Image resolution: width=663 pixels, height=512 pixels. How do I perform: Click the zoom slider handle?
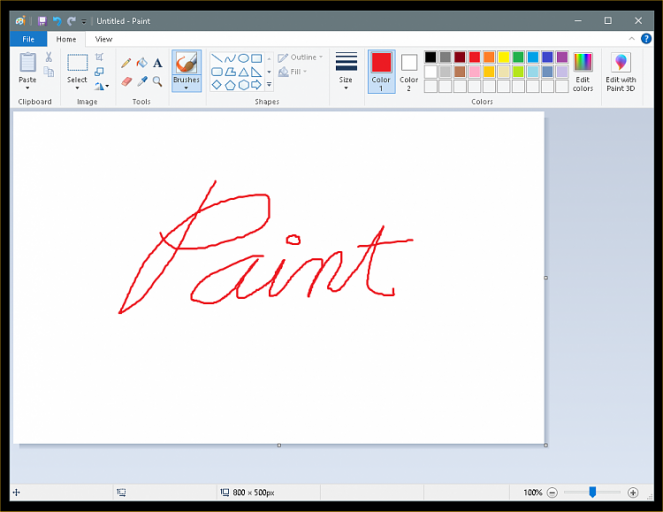coord(592,492)
